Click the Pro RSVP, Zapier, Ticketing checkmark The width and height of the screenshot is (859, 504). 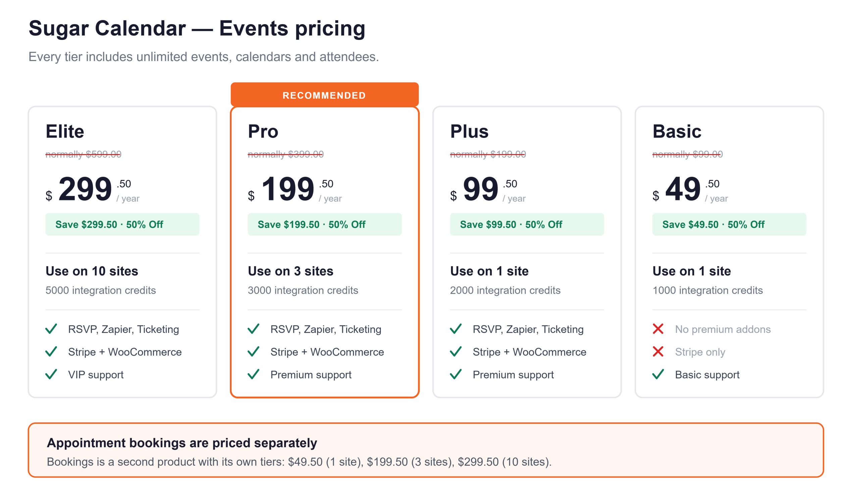(x=253, y=329)
